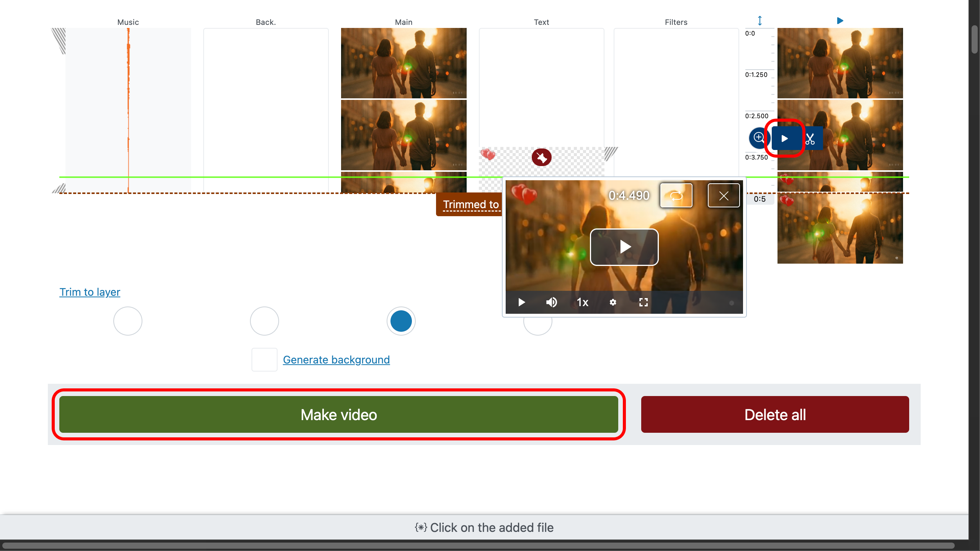Open the settings gear in the video preview
This screenshot has height=551, width=980.
click(x=612, y=302)
